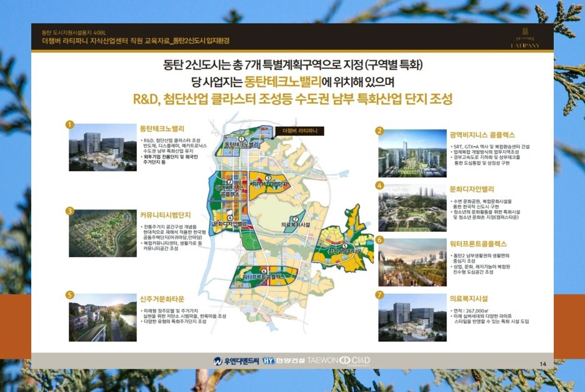
Task: Click the TAEWON CI&D logo
Action: (x=339, y=360)
